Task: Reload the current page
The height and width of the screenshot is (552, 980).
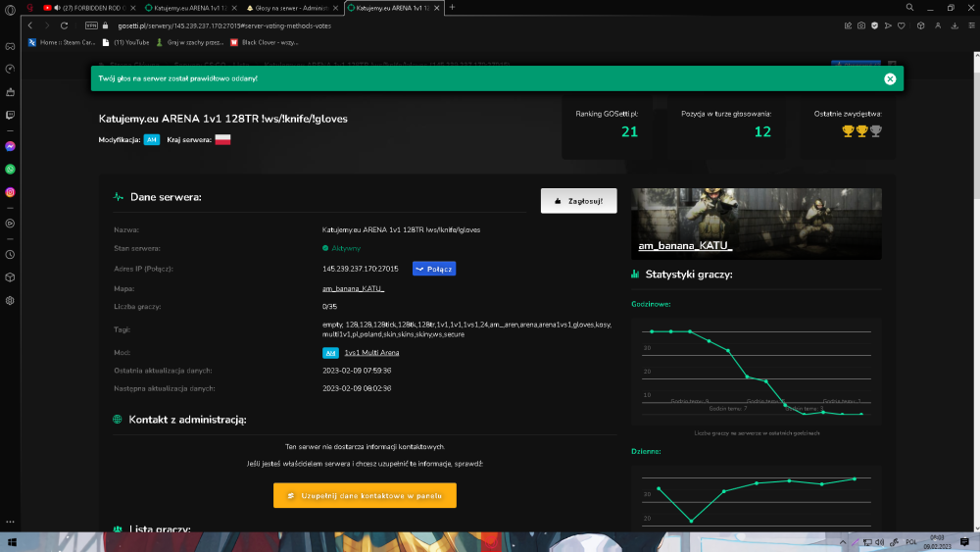Action: point(64,25)
